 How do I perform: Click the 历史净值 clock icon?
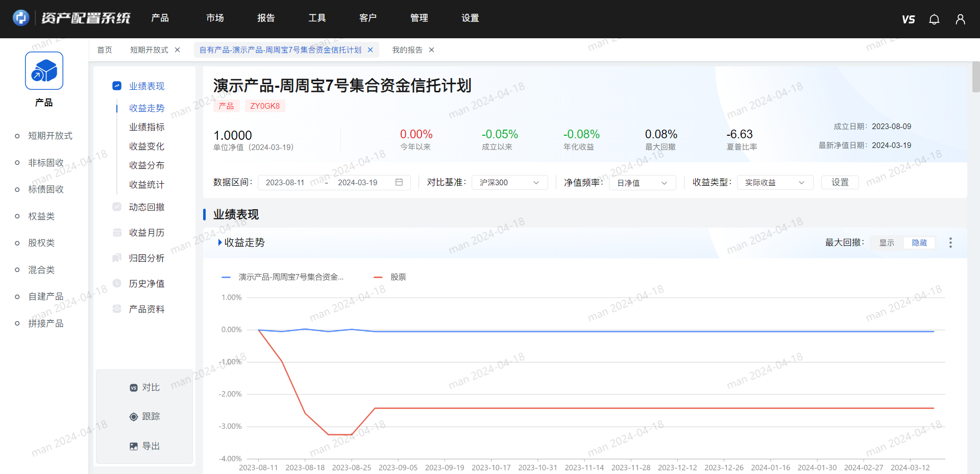(x=117, y=283)
